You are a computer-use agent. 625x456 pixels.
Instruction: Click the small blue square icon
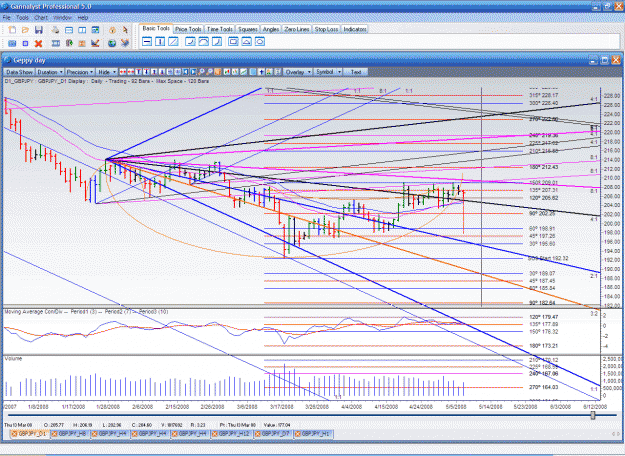pos(26,43)
